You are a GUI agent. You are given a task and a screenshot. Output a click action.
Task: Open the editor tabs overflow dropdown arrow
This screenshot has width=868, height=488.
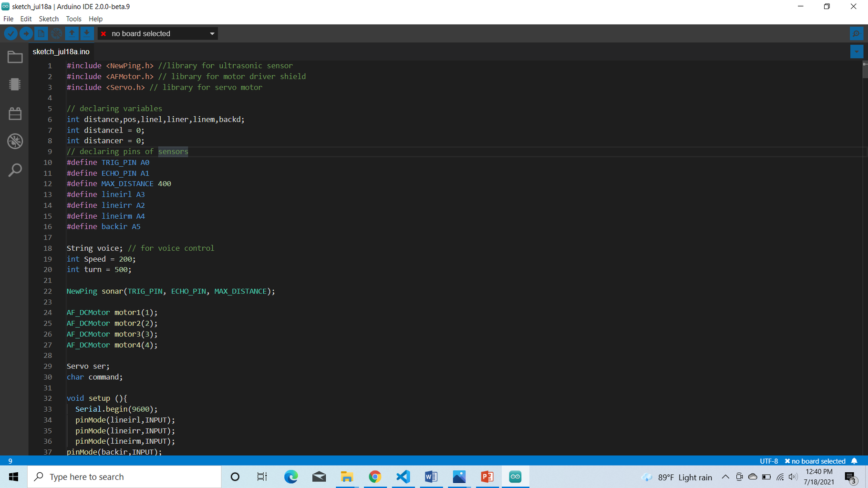[x=857, y=51]
